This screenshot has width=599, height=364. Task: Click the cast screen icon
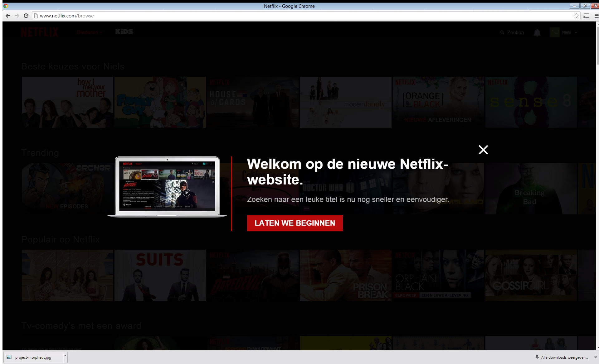[587, 16]
